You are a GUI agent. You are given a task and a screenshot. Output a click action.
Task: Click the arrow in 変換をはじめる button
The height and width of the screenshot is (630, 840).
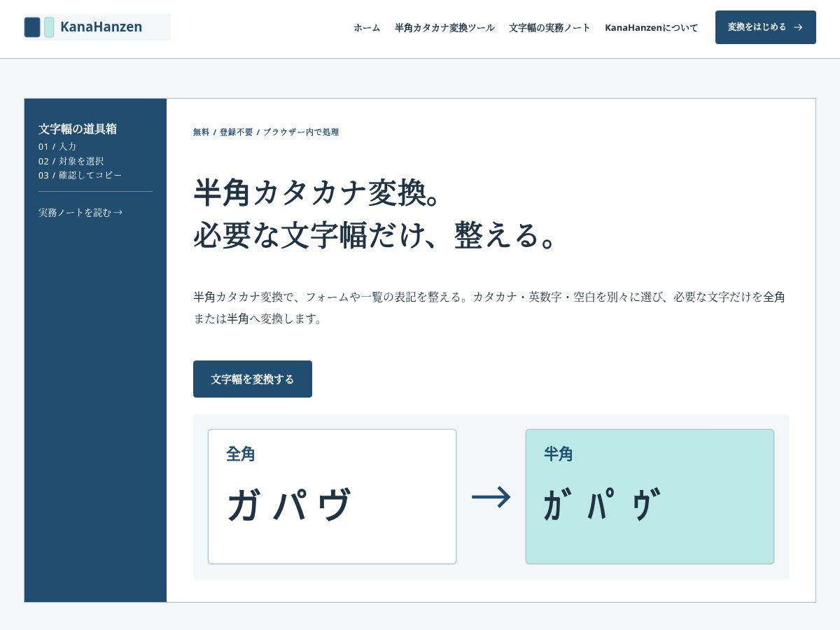point(798,27)
